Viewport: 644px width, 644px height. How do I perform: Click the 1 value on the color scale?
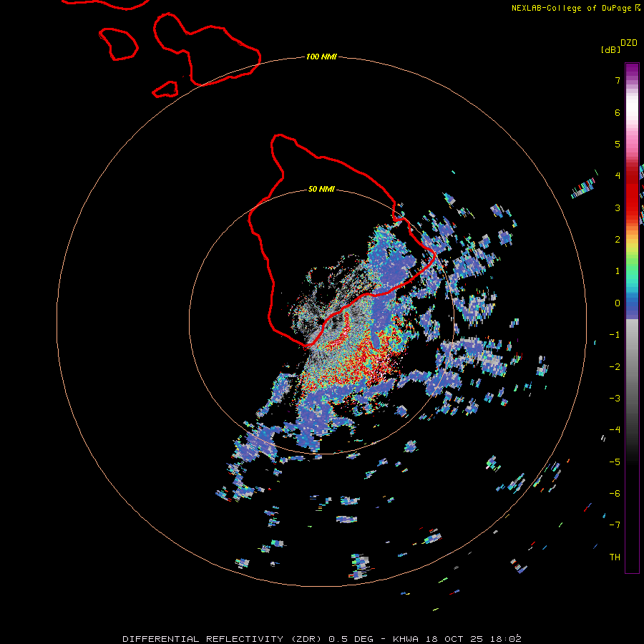coord(618,271)
